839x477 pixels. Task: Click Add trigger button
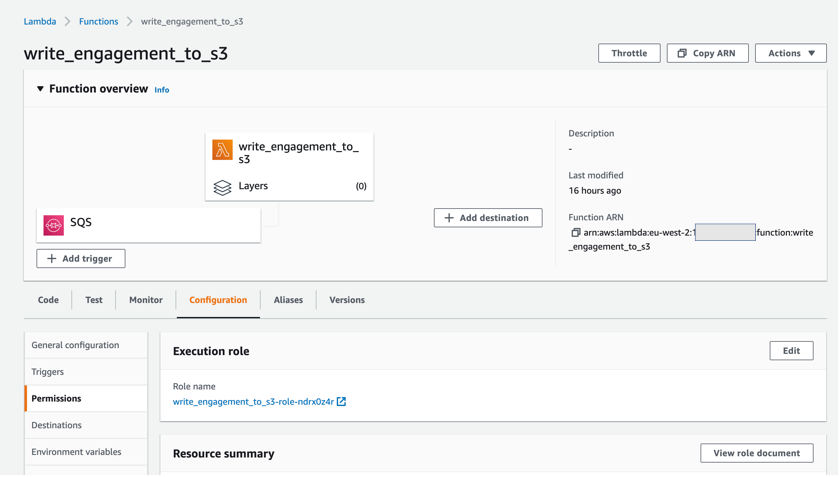[81, 259]
